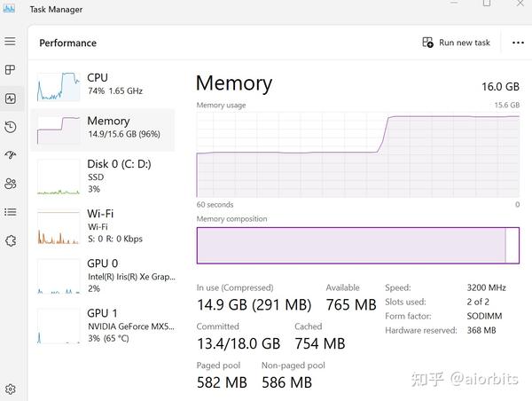
Task: Select the Memory performance item
Action: point(103,130)
